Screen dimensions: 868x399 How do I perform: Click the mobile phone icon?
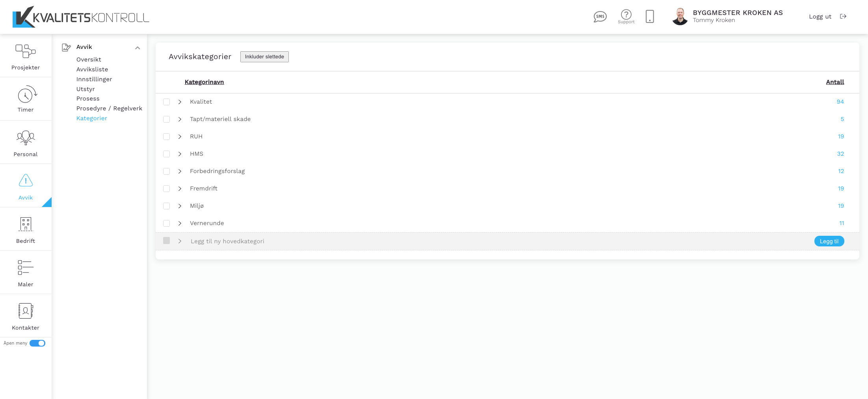pos(650,17)
